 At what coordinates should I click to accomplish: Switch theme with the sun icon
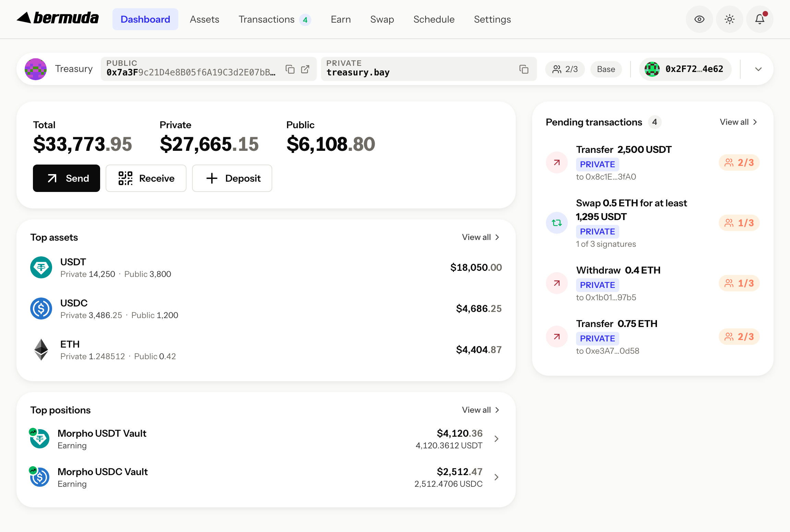click(730, 19)
